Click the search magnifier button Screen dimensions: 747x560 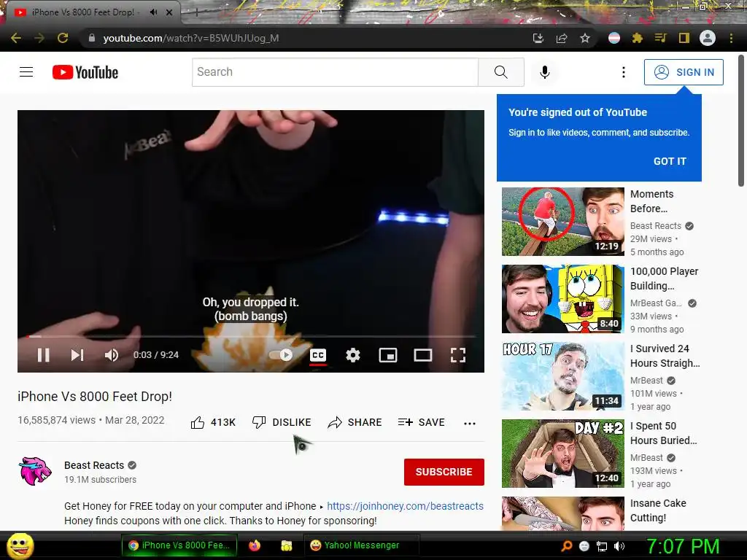[x=501, y=72]
